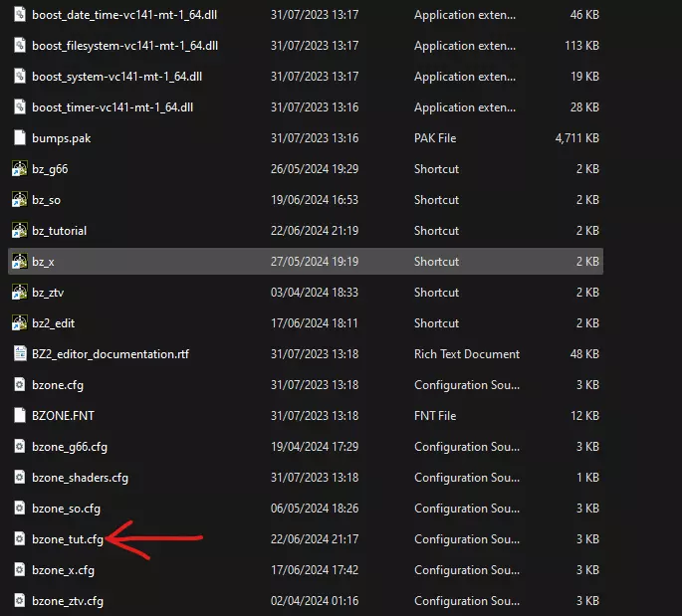Click the boost_system-vc141-mt-1_64.dll file icon
This screenshot has width=682, height=616.
pos(20,76)
